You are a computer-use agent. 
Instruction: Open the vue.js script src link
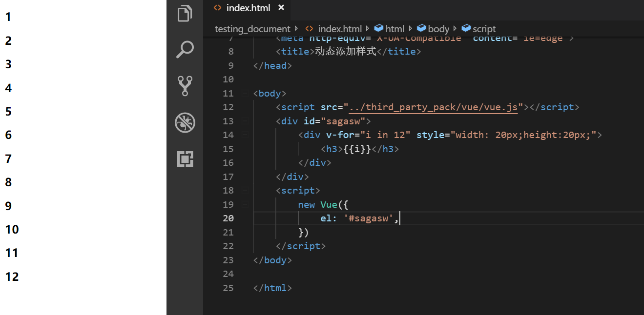434,107
